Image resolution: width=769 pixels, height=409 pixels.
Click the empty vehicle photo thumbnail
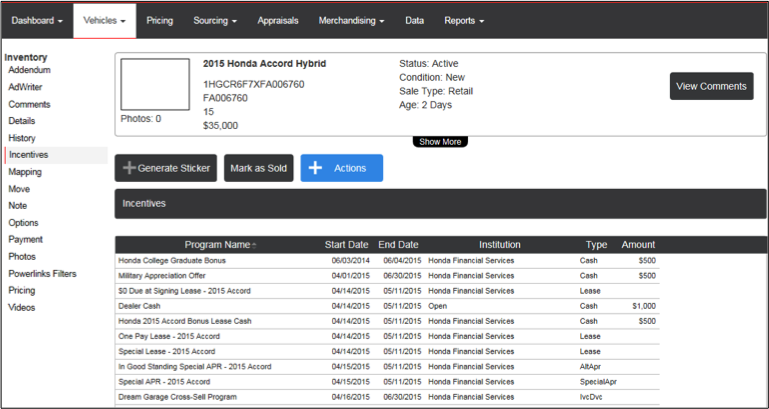click(155, 84)
